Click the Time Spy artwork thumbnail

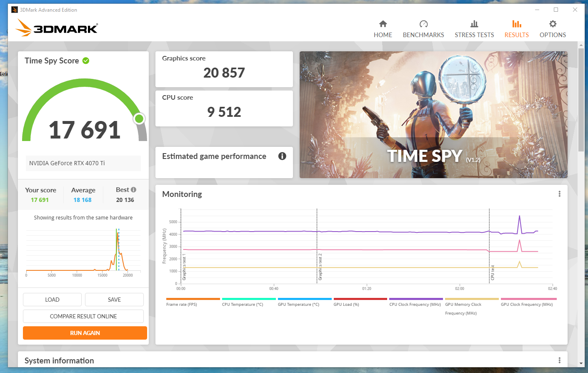tap(433, 115)
